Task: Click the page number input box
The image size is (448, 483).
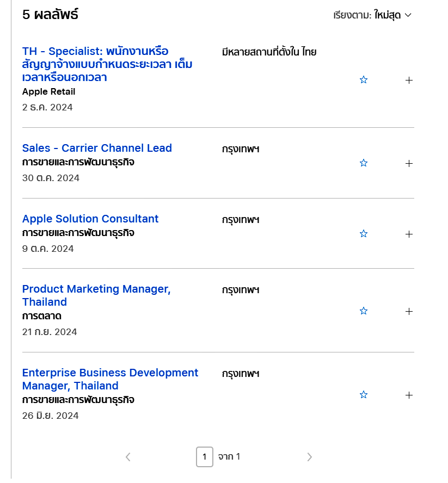Action: tap(205, 457)
